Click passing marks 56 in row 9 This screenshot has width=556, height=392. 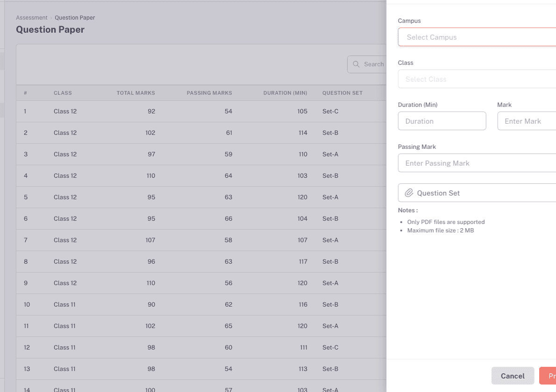click(x=228, y=283)
